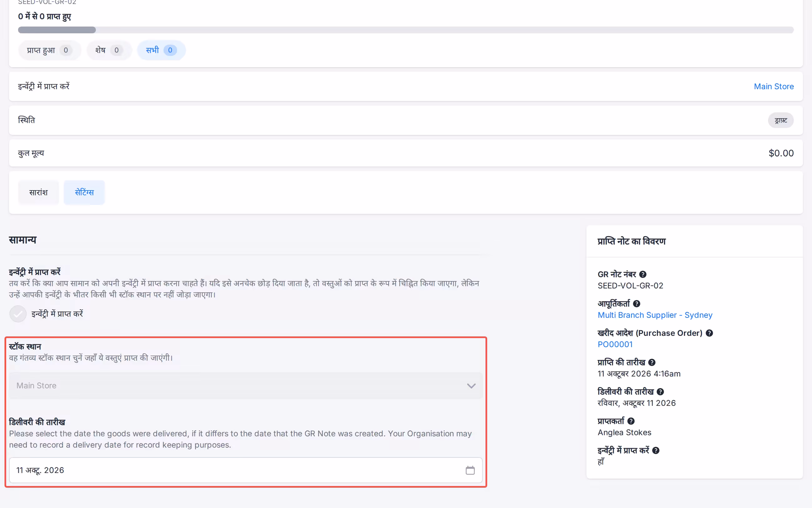The height and width of the screenshot is (508, 812).
Task: Click the received progress bar
Action: [x=406, y=30]
